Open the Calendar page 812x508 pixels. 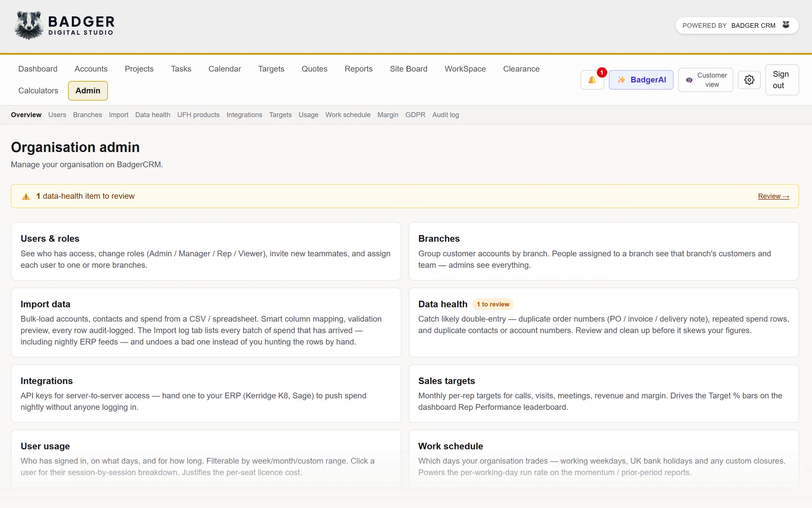tap(225, 69)
